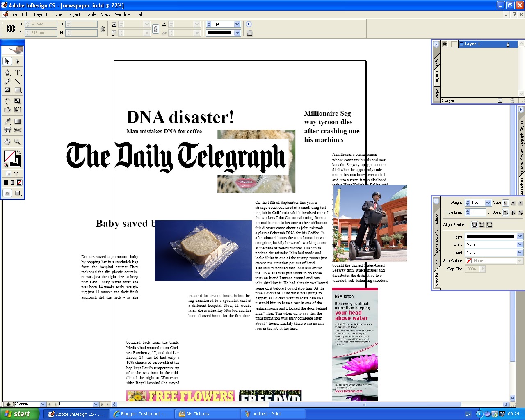The image size is (525, 420).
Task: Open the Table menu
Action: click(91, 14)
